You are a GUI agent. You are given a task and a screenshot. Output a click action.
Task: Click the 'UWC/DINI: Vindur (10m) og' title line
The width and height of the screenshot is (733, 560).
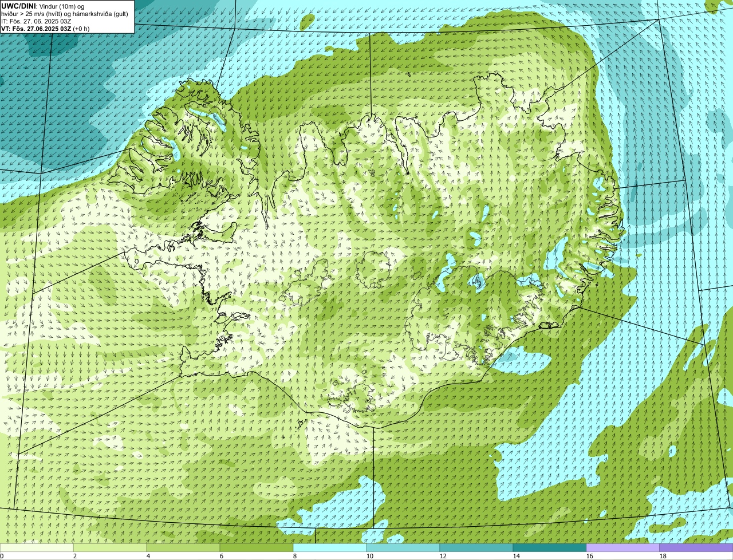[43, 6]
